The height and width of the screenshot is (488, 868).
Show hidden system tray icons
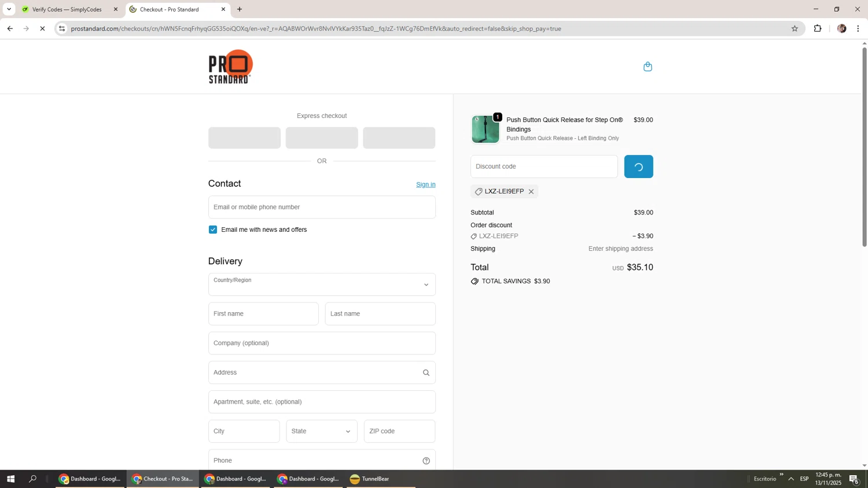[790, 479]
